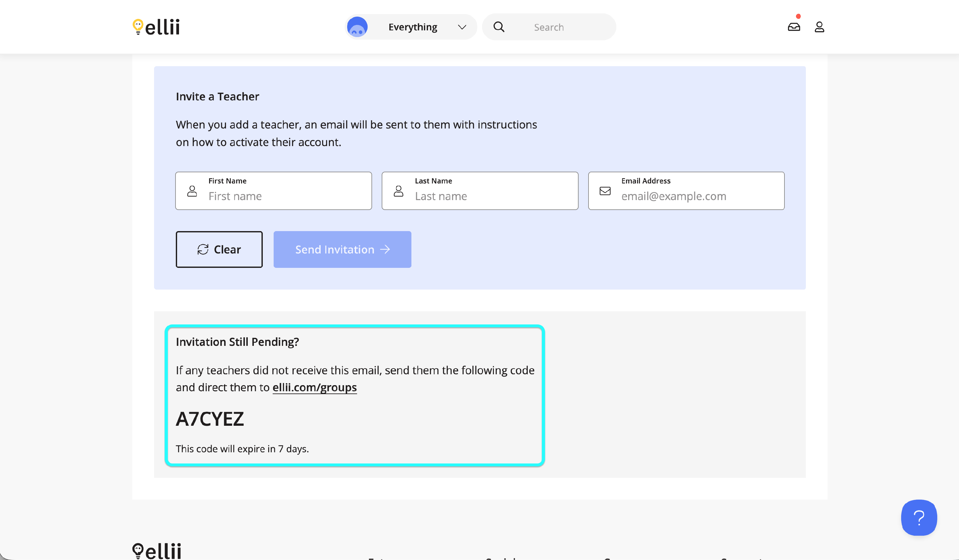Open the ellii.com/groups link
Viewport: 959px width, 560px height.
click(314, 387)
